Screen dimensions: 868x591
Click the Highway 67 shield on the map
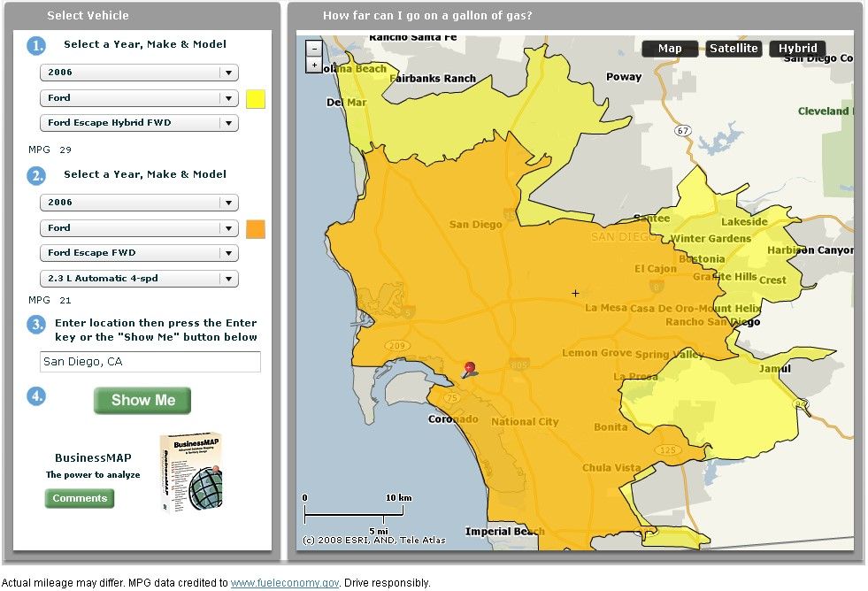tap(683, 131)
